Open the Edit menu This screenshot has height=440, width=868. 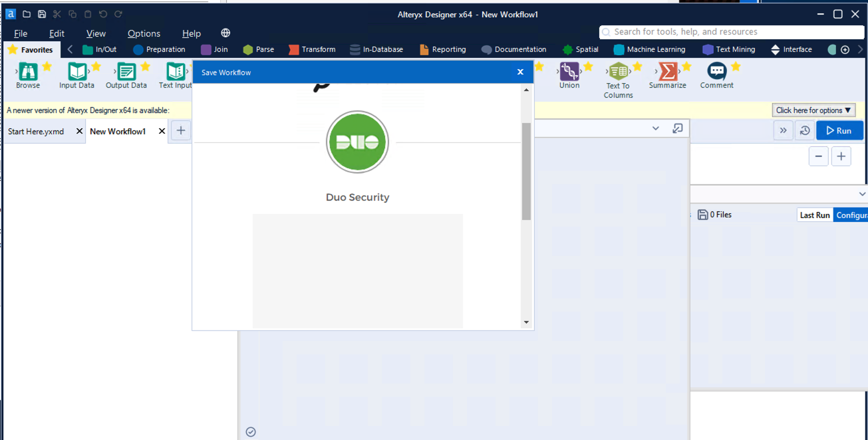click(57, 33)
